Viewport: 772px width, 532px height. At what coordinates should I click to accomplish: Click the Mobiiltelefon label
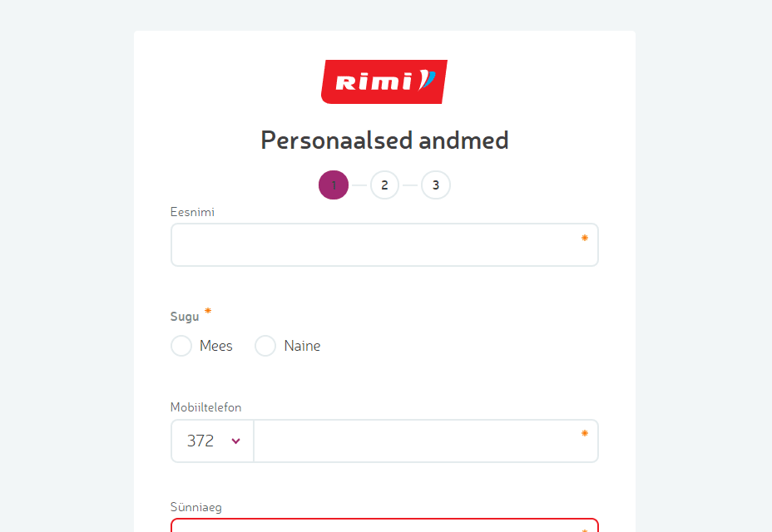206,407
